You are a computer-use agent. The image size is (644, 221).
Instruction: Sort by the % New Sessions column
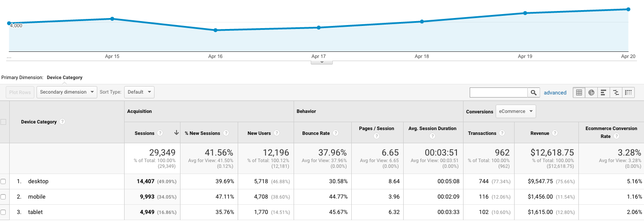202,133
